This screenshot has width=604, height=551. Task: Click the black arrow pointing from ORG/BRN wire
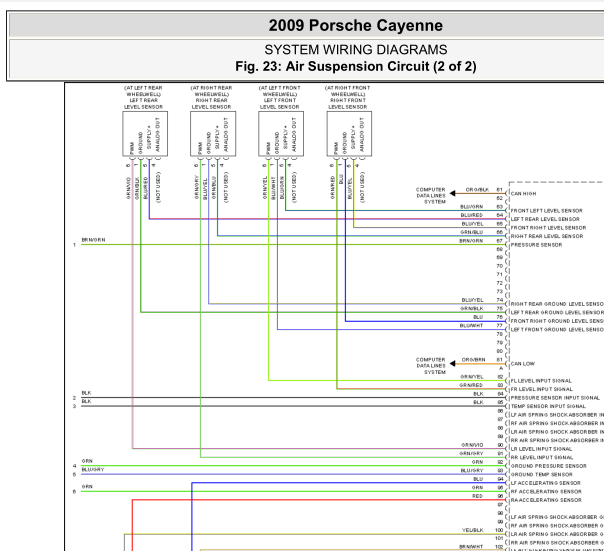[x=453, y=363]
